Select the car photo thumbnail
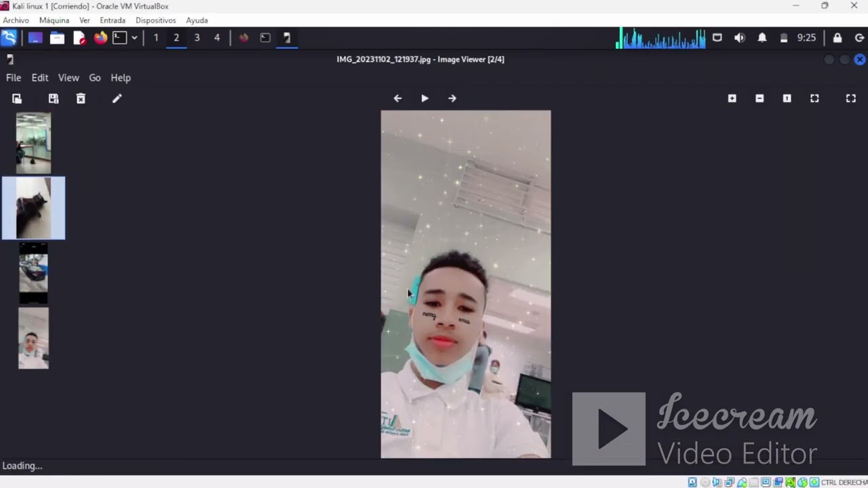This screenshot has height=488, width=868. (33, 272)
